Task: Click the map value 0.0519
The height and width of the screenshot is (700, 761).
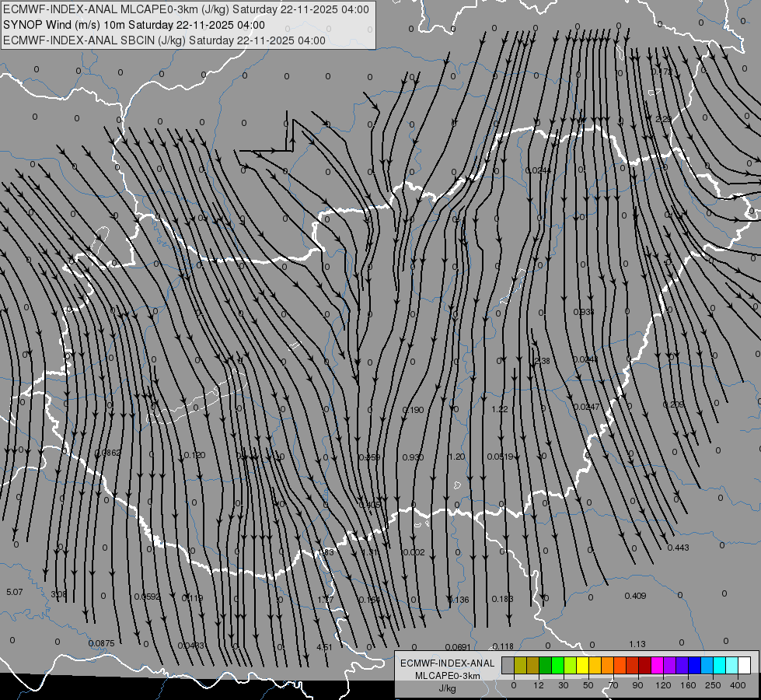Action: point(501,457)
